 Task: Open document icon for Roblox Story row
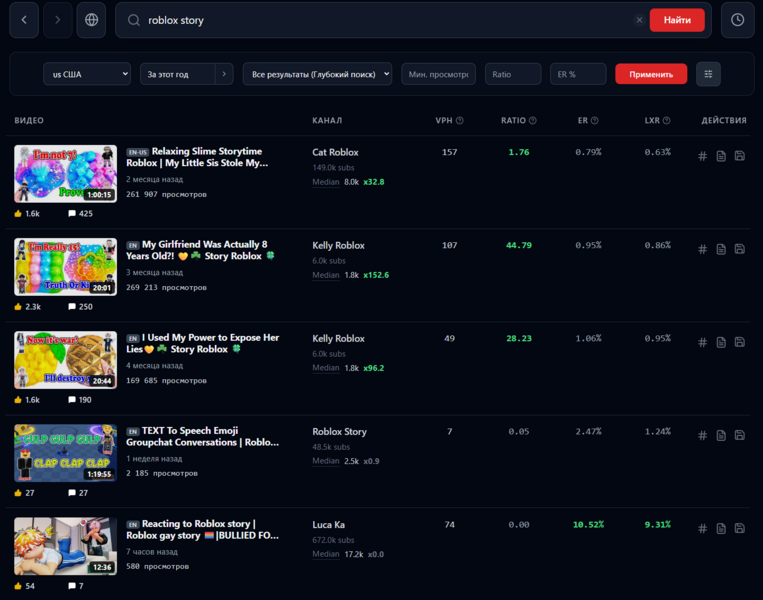click(x=721, y=435)
